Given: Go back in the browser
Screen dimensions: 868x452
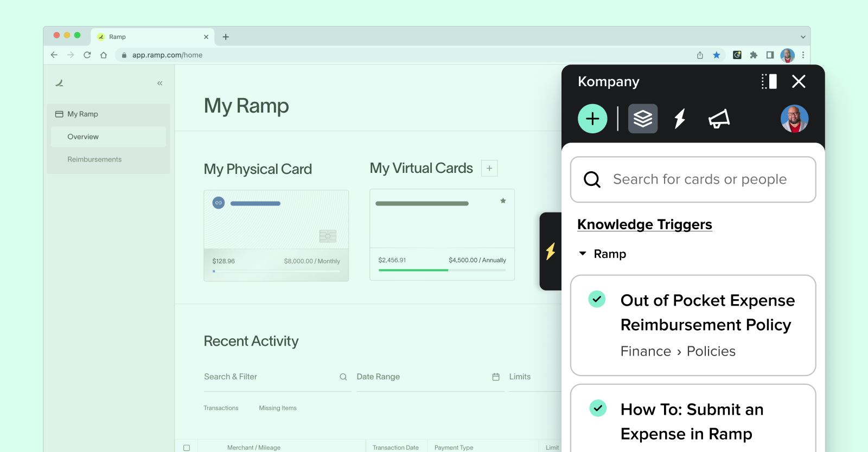Looking at the screenshot, I should click(x=54, y=55).
